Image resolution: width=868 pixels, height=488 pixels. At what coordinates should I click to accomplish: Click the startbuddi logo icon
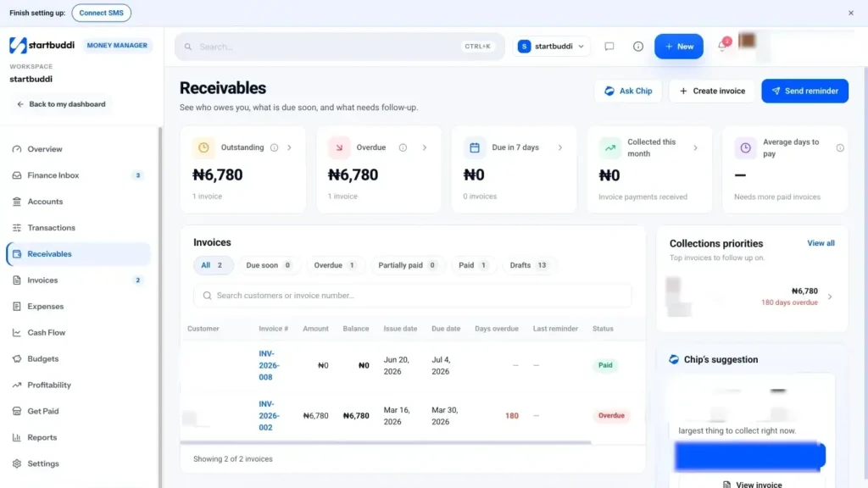(18, 46)
